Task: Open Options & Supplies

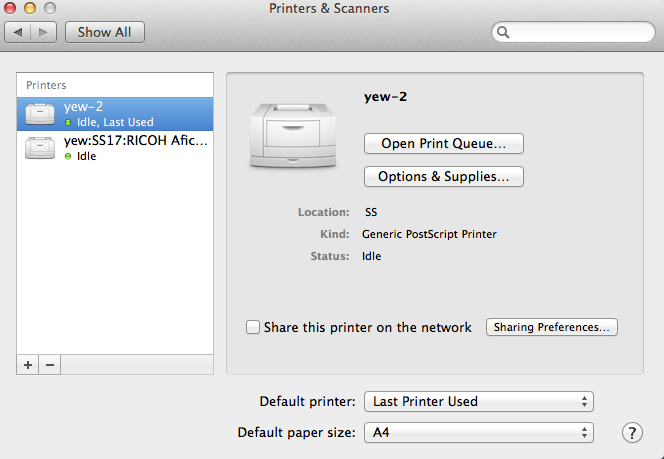Action: pos(443,177)
